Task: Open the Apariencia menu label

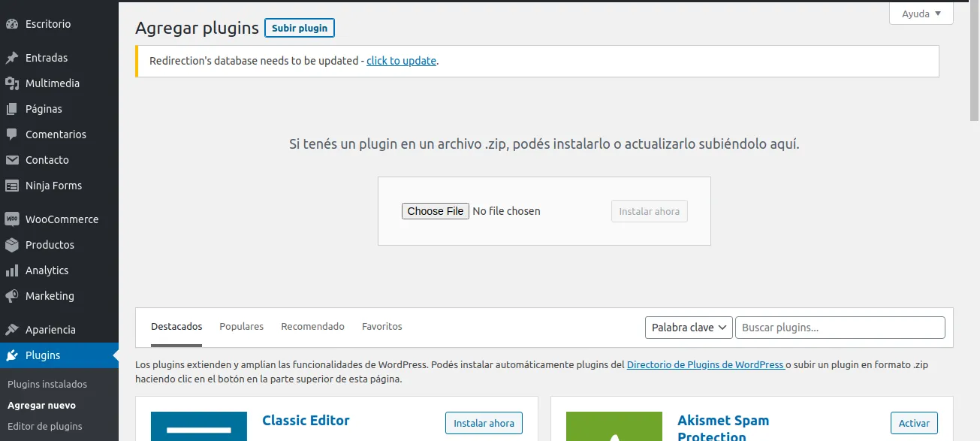Action: 50,330
